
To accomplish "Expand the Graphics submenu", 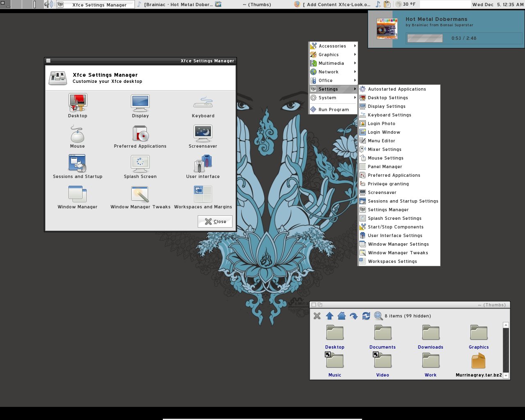I will click(333, 55).
